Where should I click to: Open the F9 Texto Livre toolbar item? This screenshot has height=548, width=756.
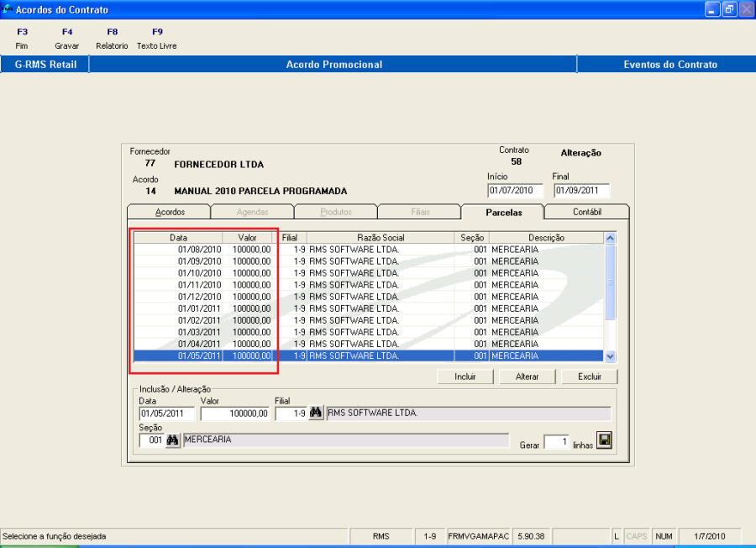tap(157, 39)
